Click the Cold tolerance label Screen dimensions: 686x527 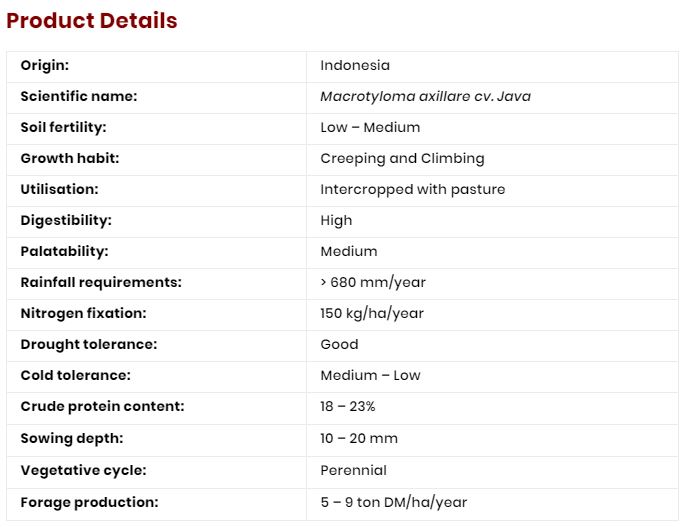click(x=76, y=375)
